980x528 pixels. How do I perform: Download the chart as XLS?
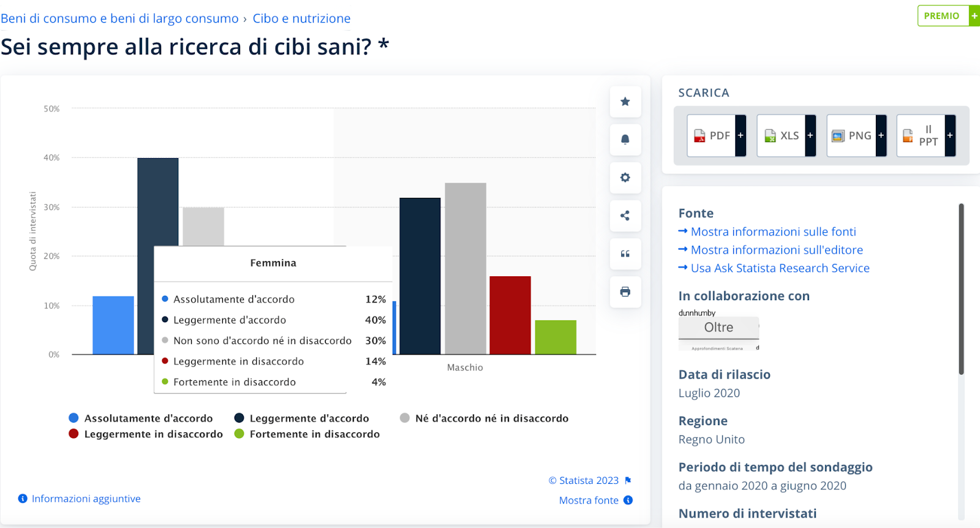click(x=786, y=135)
